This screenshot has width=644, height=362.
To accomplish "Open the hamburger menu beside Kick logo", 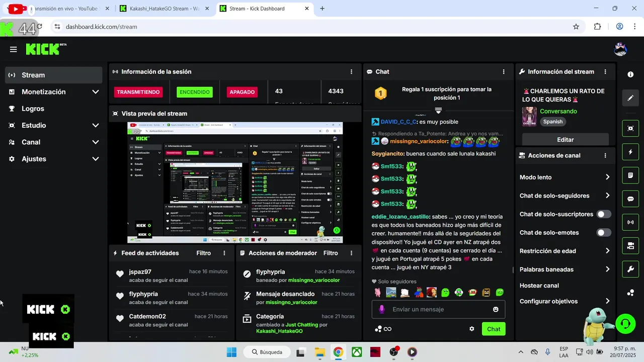I will coord(14,49).
